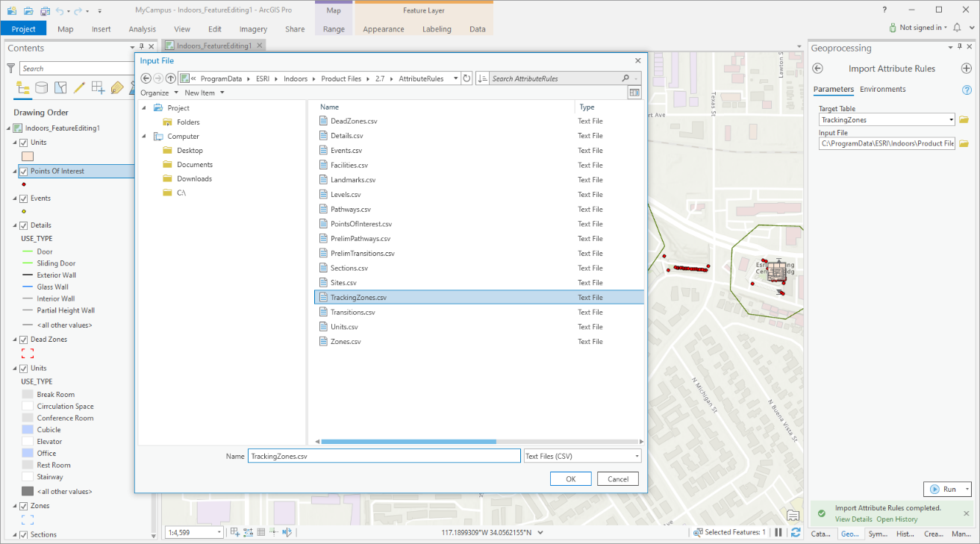Viewport: 980px width, 544px height.
Task: Click the back arrow in Geoprocessing panel
Action: coord(818,68)
